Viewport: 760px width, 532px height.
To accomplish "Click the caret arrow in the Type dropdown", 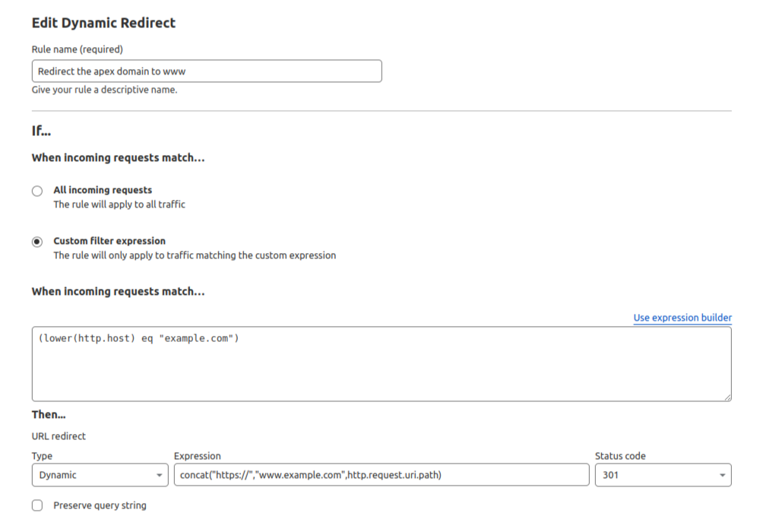I will click(159, 476).
